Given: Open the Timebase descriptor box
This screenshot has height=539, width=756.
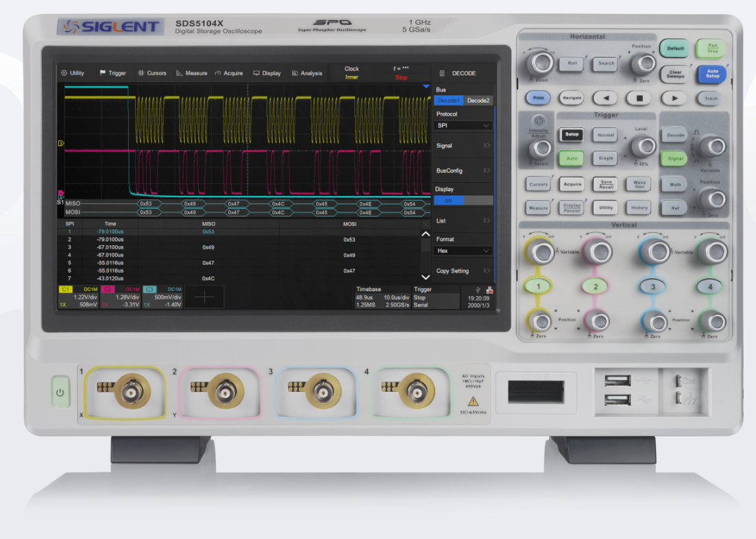Looking at the screenshot, I should [x=383, y=297].
